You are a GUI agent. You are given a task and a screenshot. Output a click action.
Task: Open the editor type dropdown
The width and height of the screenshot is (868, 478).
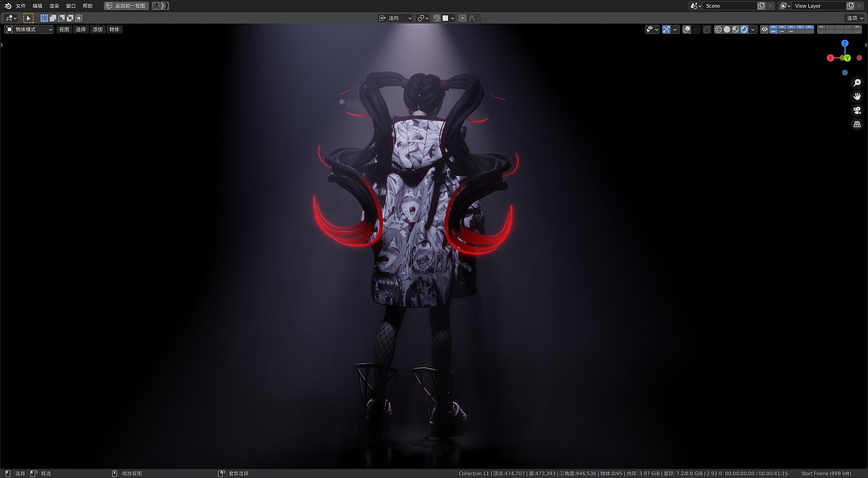(x=12, y=18)
